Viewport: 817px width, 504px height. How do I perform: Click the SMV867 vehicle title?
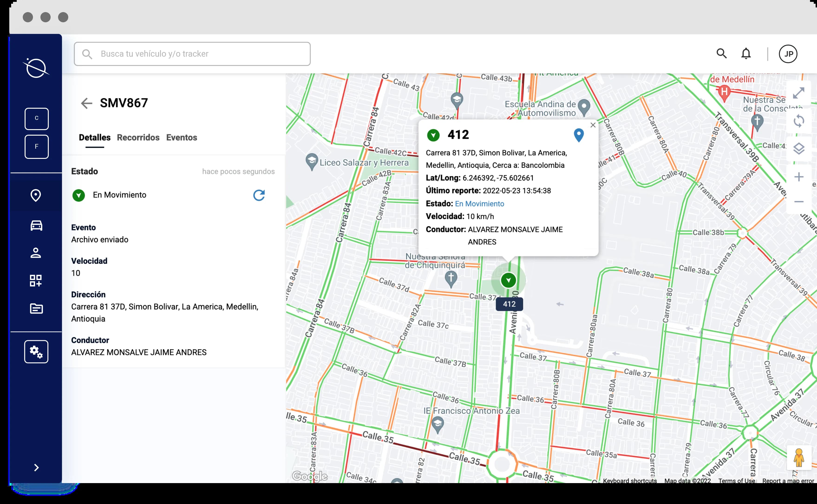pyautogui.click(x=124, y=103)
